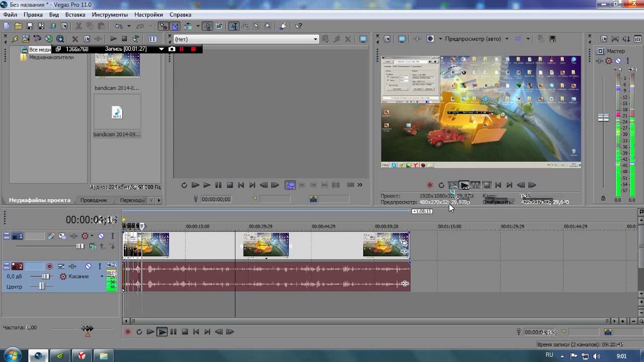Select Медианакопители folder
Viewport: 644px width, 362px height.
point(51,57)
